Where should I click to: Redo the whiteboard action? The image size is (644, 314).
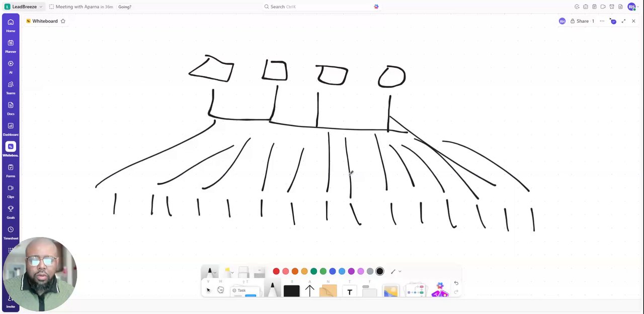click(456, 292)
